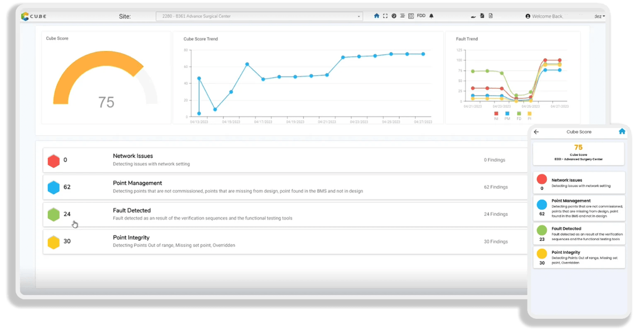The image size is (644, 335).
Task: Open the FDD module from the toolbar
Action: 421,16
